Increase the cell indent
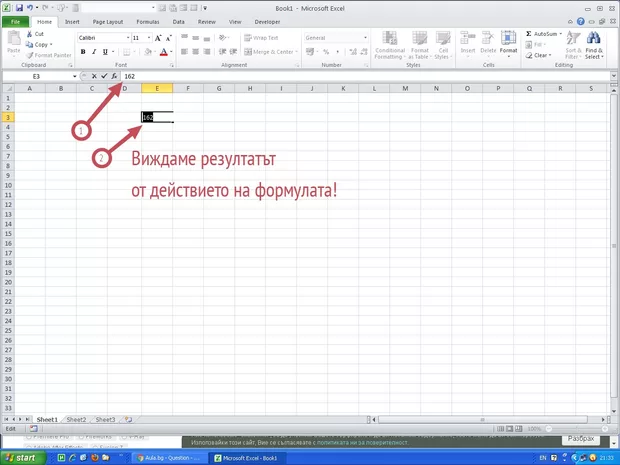 coord(233,52)
